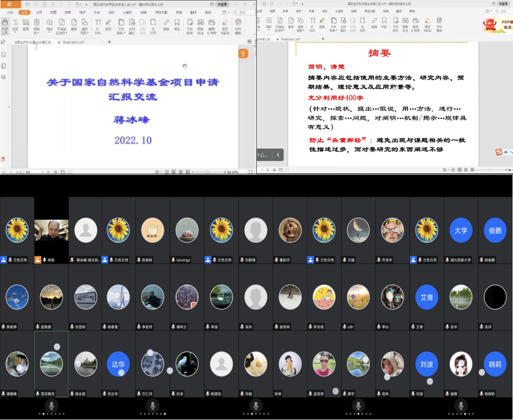This screenshot has width=513, height=420.
Task: Click the Highlight tool in left PDF toolbar
Action: click(x=109, y=25)
